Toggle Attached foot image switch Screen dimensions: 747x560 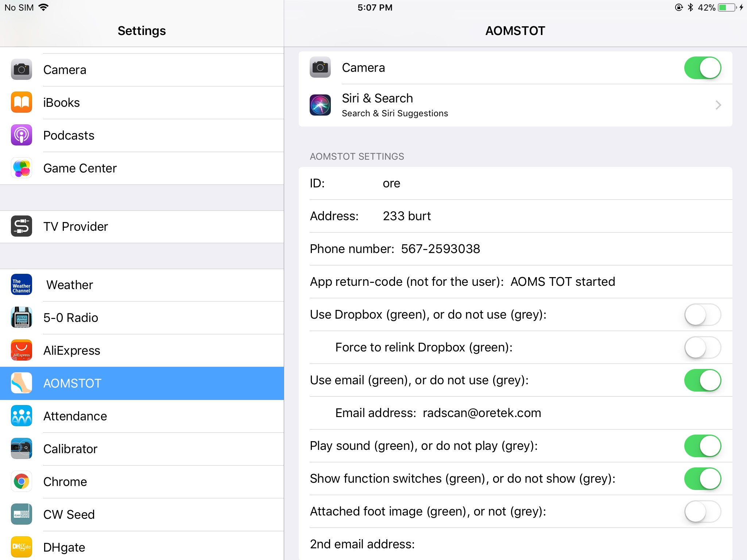tap(702, 512)
